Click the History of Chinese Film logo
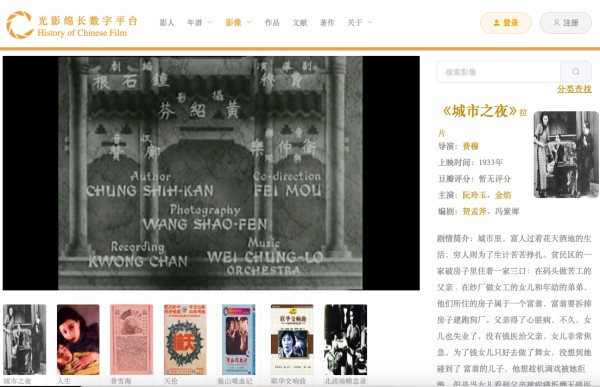600x387 pixels. tap(72, 25)
